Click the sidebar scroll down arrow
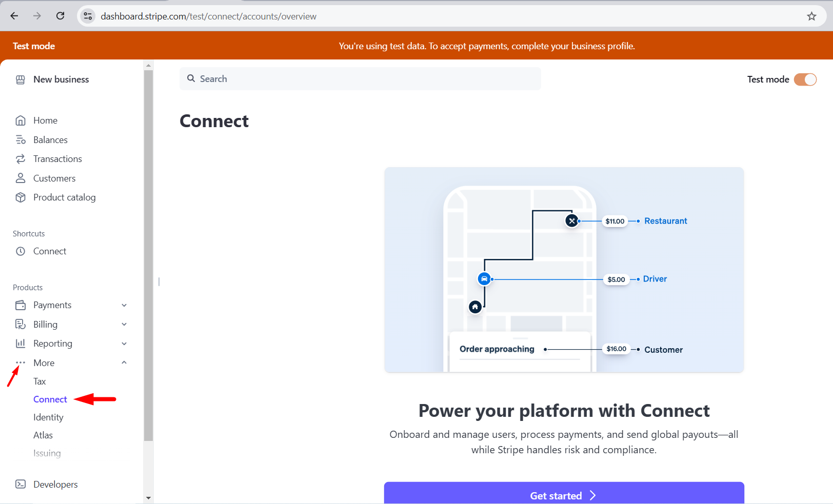This screenshot has height=504, width=833. (148, 498)
